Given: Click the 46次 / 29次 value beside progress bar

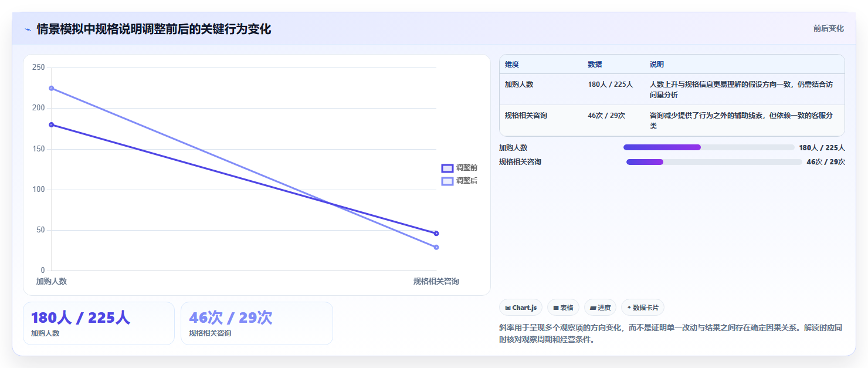Looking at the screenshot, I should 826,162.
